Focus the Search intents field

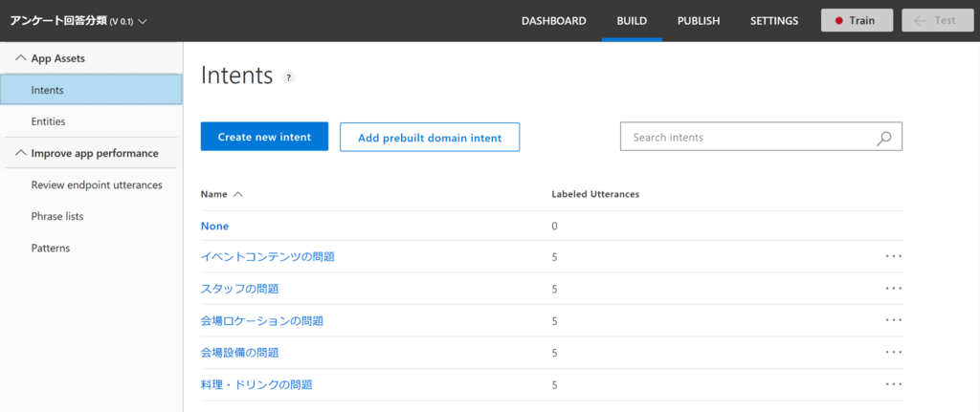(x=761, y=138)
